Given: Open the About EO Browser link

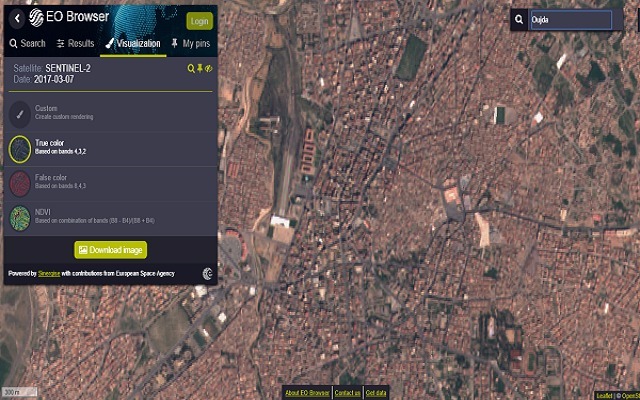Looking at the screenshot, I should click(x=306, y=393).
